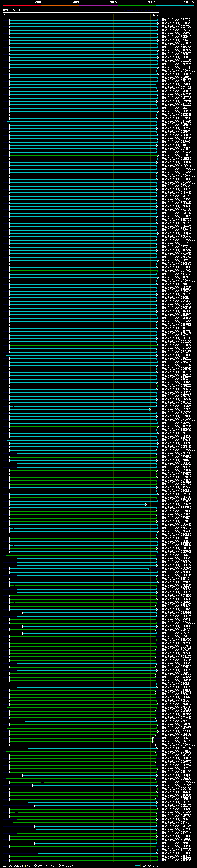This screenshot has width=197, height=868.
Task: Choose hit UniRef100_C3ZEN8
Action: pos(177,115)
